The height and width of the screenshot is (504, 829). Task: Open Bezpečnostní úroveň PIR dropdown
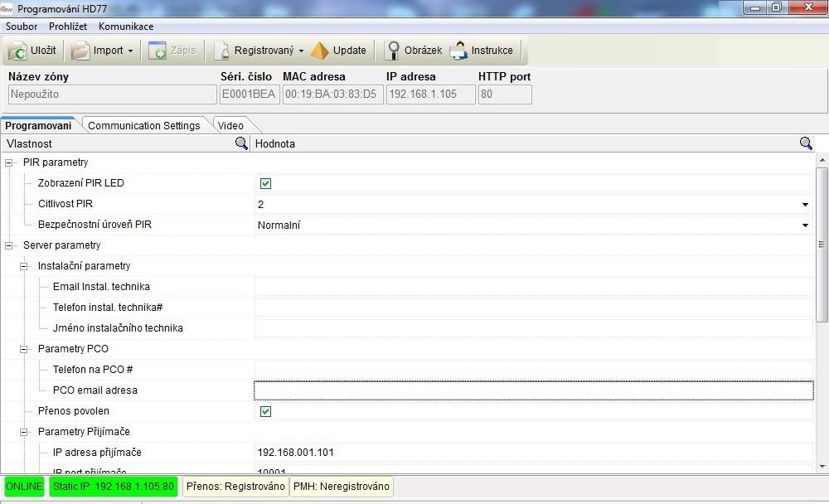pos(805,225)
